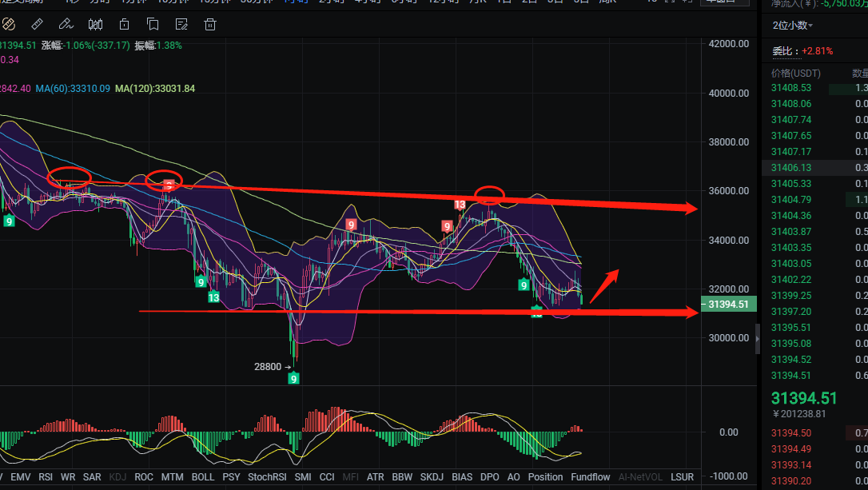The image size is (868, 490).
Task: Delete drawings with the trash icon
Action: coord(209,24)
